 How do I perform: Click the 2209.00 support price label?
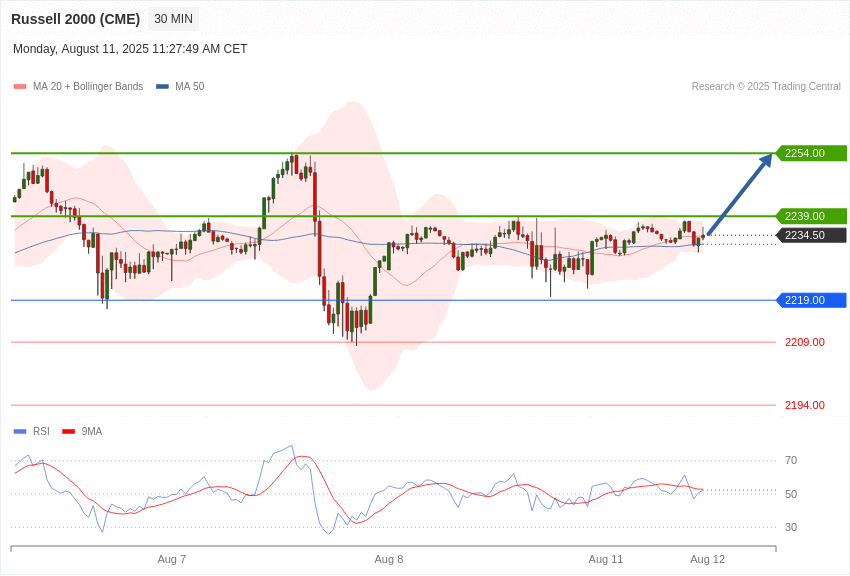tap(804, 342)
